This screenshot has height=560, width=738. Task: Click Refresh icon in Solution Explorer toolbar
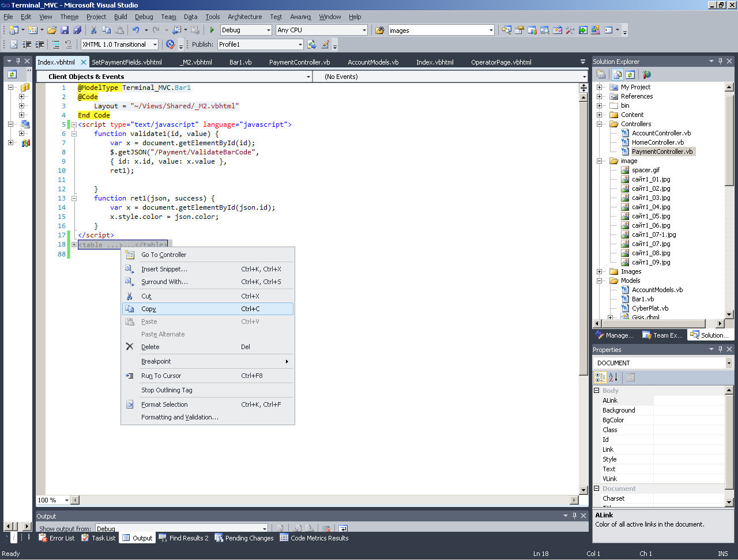(630, 74)
